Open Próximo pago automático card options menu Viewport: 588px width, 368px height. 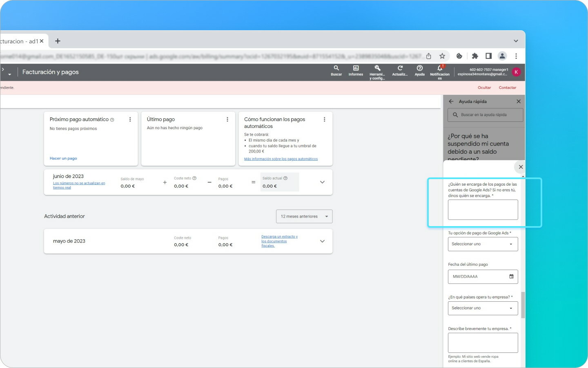point(130,119)
